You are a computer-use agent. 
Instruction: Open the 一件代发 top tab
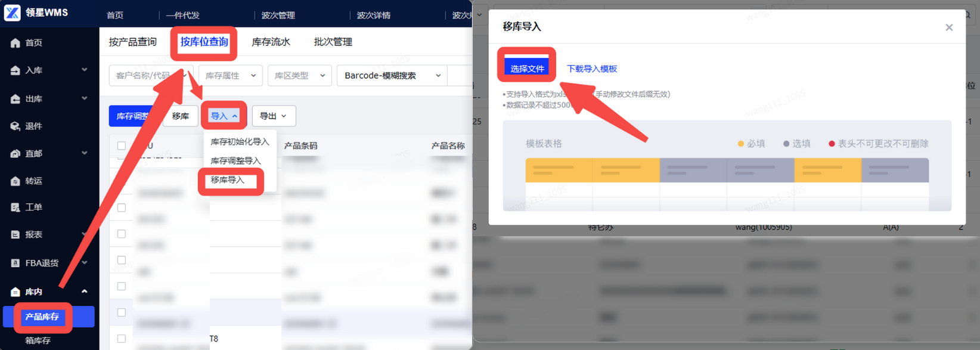click(x=183, y=16)
